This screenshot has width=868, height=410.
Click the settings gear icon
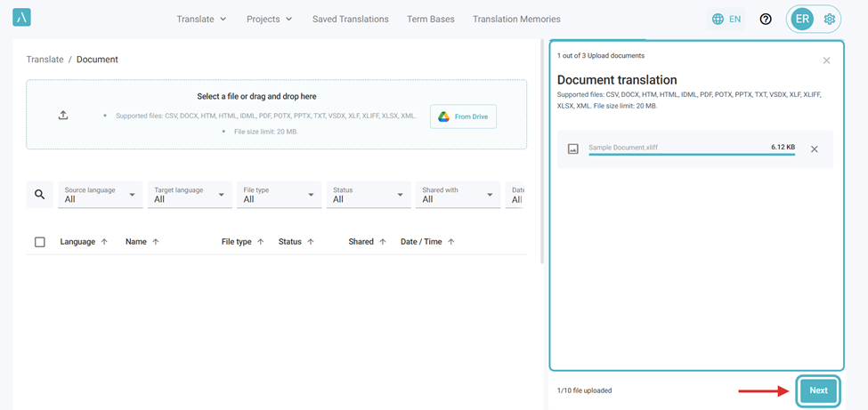[829, 19]
